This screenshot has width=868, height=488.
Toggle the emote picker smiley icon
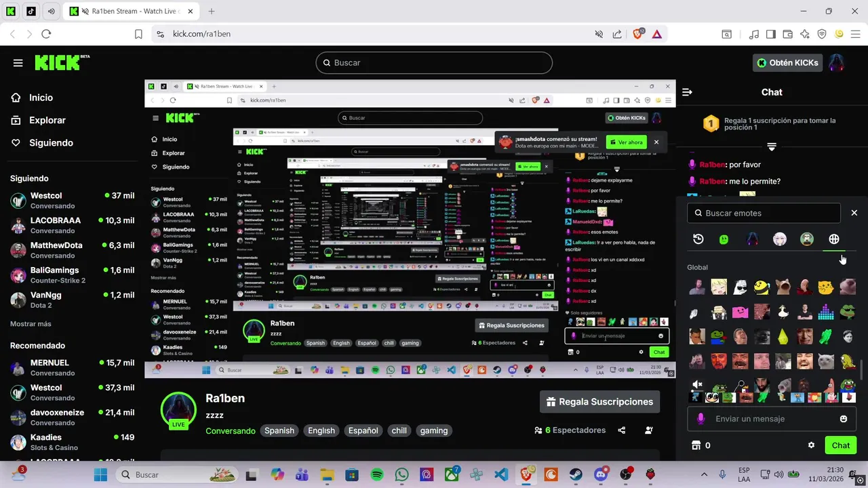click(844, 419)
